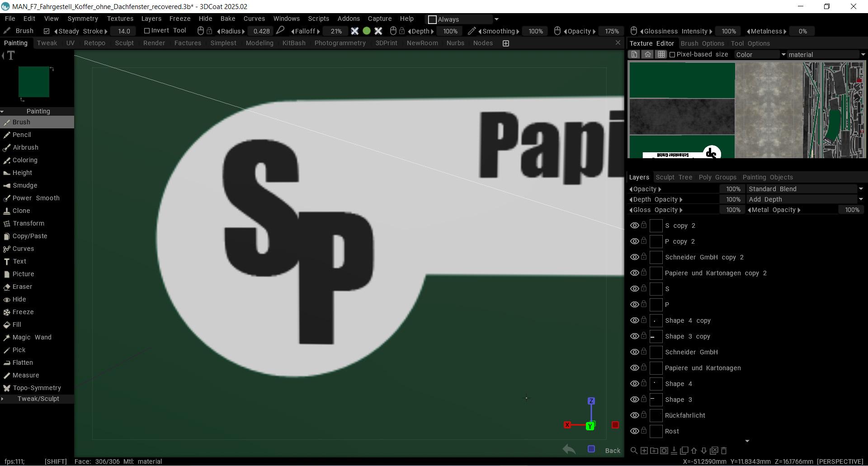Open the Color channel dropdown
The height and width of the screenshot is (466, 868).
tap(759, 55)
